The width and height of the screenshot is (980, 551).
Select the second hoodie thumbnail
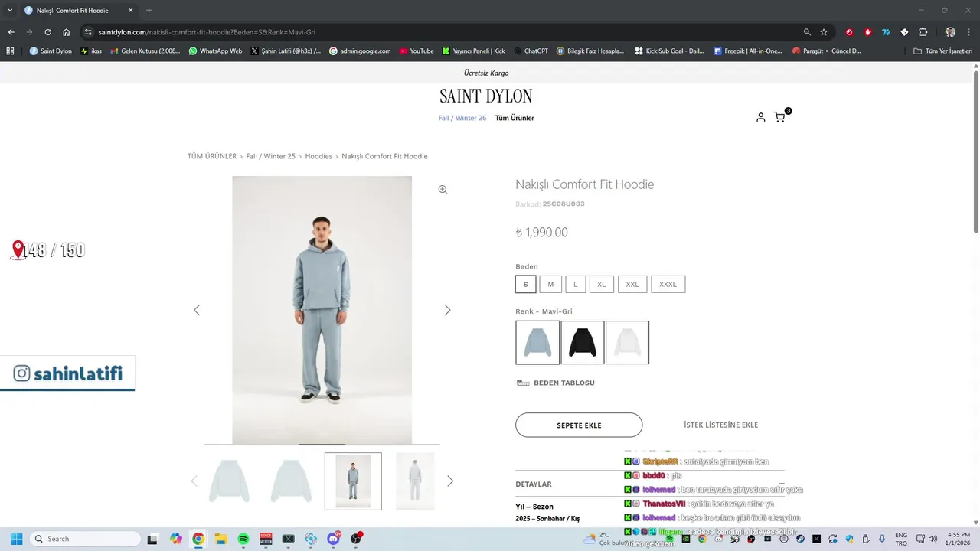pyautogui.click(x=291, y=481)
